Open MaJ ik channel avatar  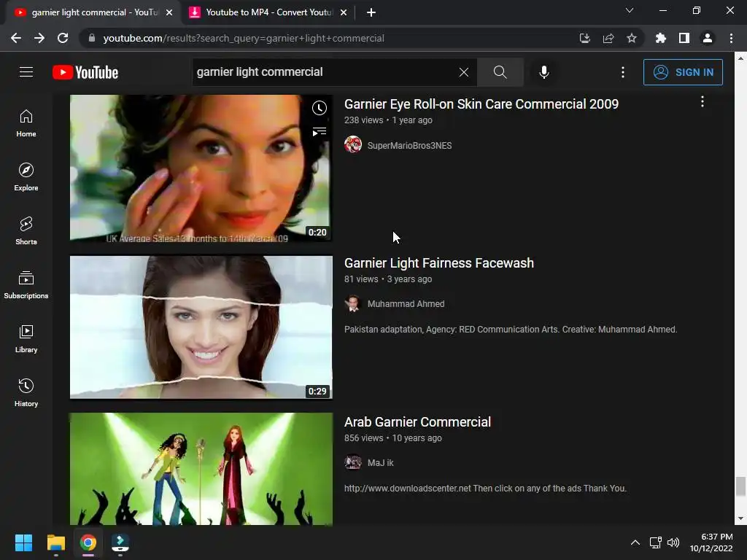click(x=353, y=462)
